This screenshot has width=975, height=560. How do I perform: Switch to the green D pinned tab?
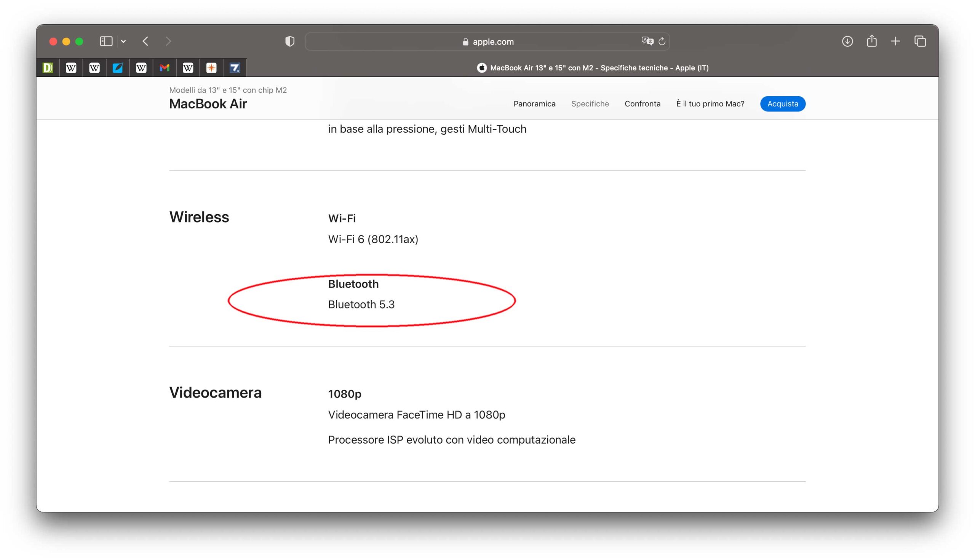tap(48, 68)
